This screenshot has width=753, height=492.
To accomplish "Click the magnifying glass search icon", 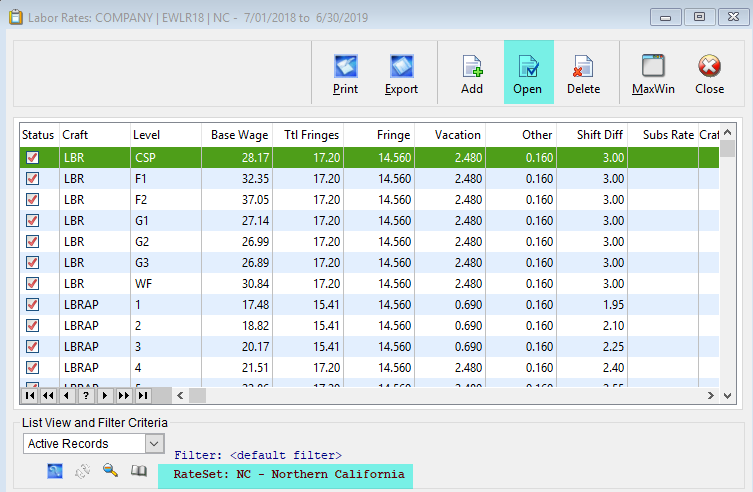I will [x=110, y=470].
